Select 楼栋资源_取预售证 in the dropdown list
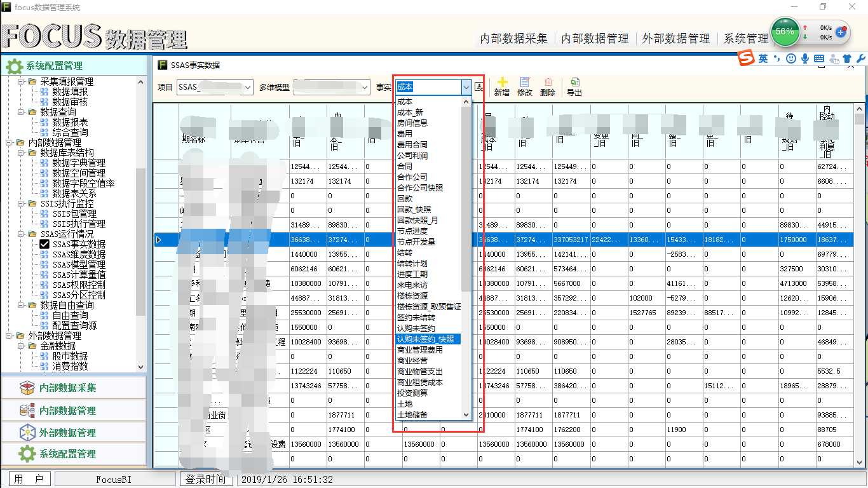The height and width of the screenshot is (488, 868). (x=429, y=307)
